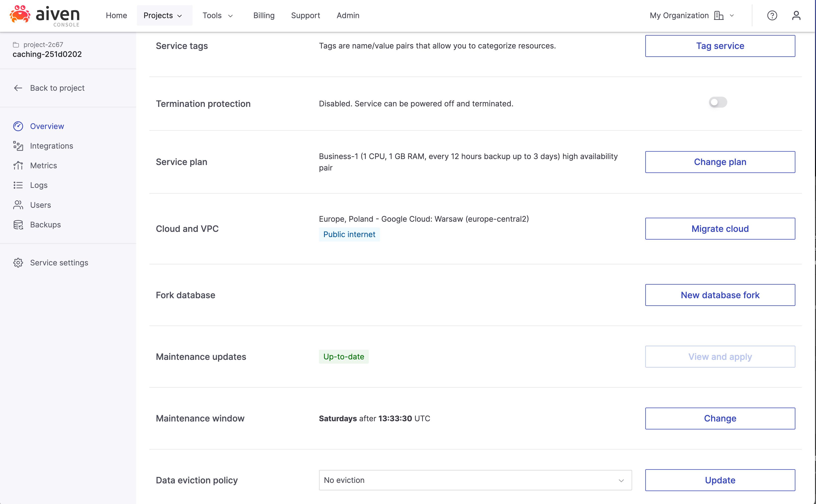Click the project-2c67 breadcrumb link
Image resolution: width=816 pixels, height=504 pixels.
click(x=43, y=45)
